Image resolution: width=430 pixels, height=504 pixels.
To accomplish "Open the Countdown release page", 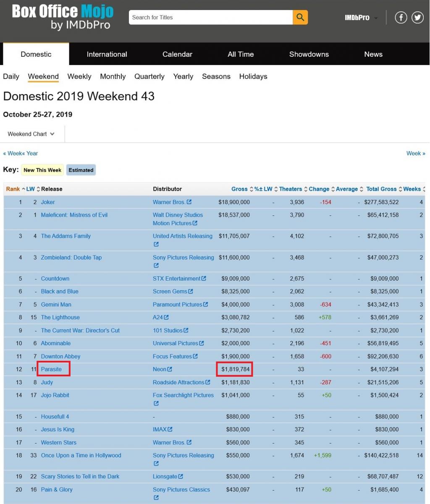I will point(55,278).
